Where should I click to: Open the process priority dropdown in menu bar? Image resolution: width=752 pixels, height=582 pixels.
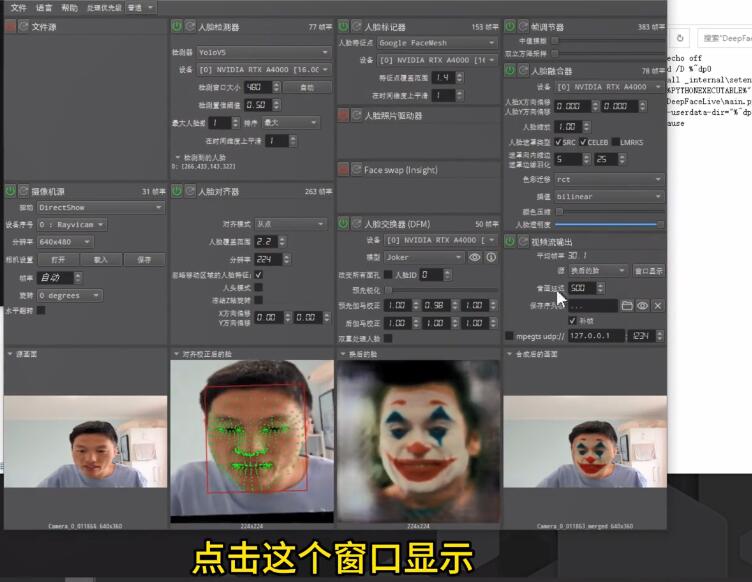(140, 8)
